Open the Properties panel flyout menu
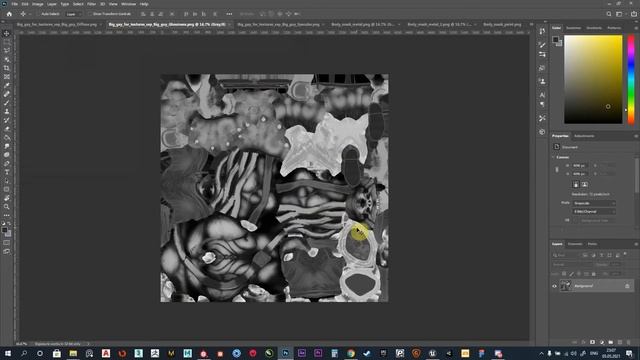The height and width of the screenshot is (360, 640). [x=636, y=136]
